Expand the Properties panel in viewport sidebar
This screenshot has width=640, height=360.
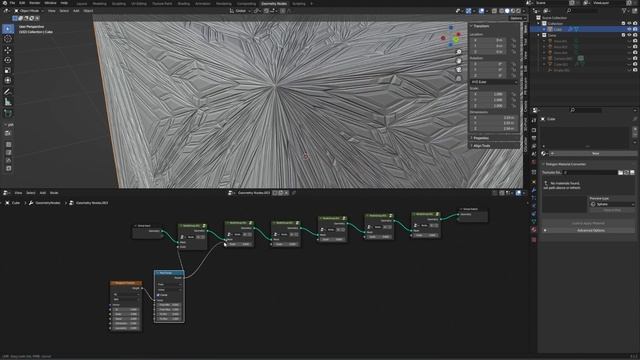(481, 138)
